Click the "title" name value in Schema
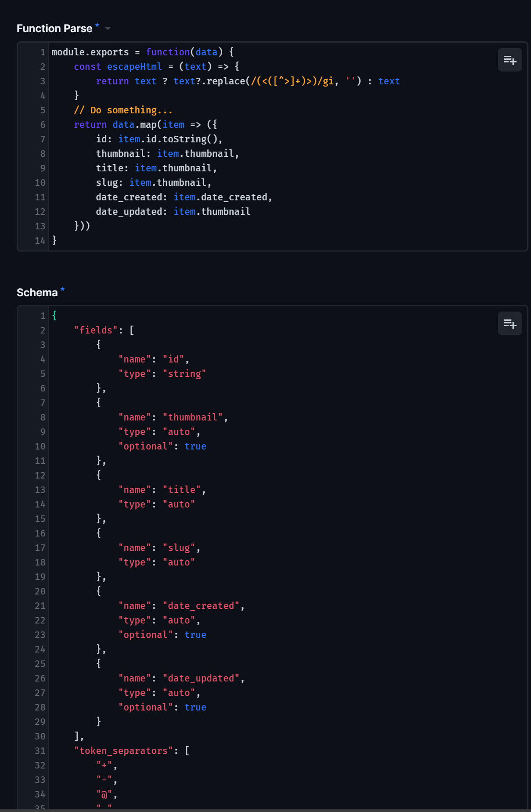The image size is (531, 812). (182, 490)
